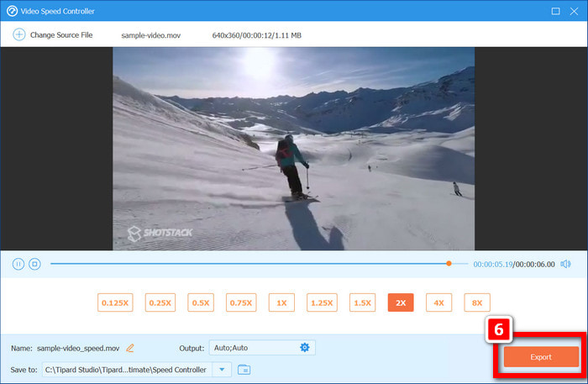This screenshot has height=384, width=588.
Task: Stop the video preview
Action: click(x=34, y=264)
